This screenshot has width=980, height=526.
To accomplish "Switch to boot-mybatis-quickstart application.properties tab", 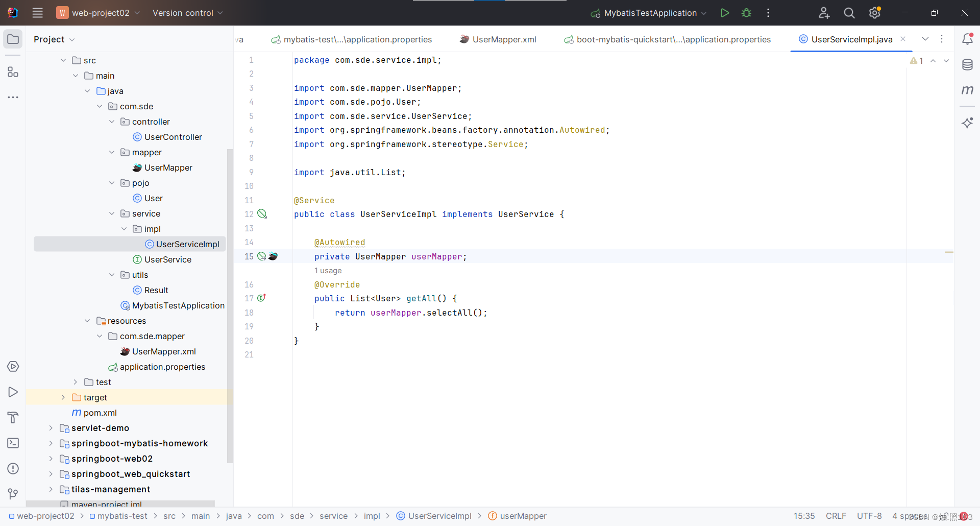I will (667, 39).
